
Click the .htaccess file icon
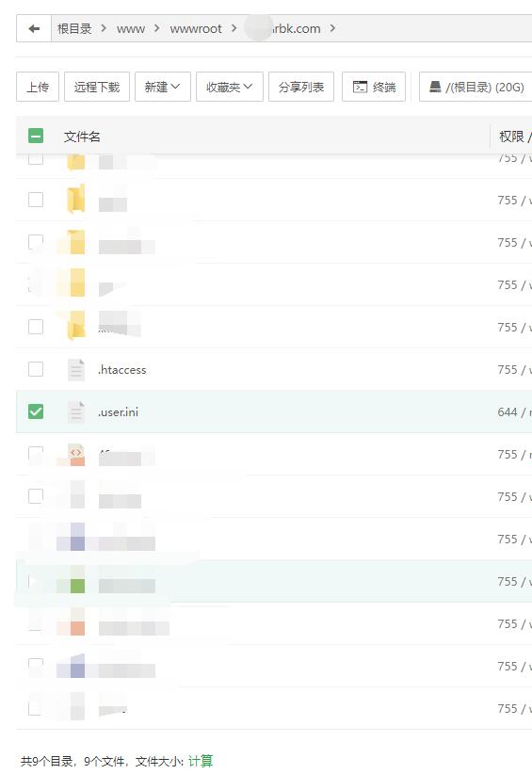76,370
